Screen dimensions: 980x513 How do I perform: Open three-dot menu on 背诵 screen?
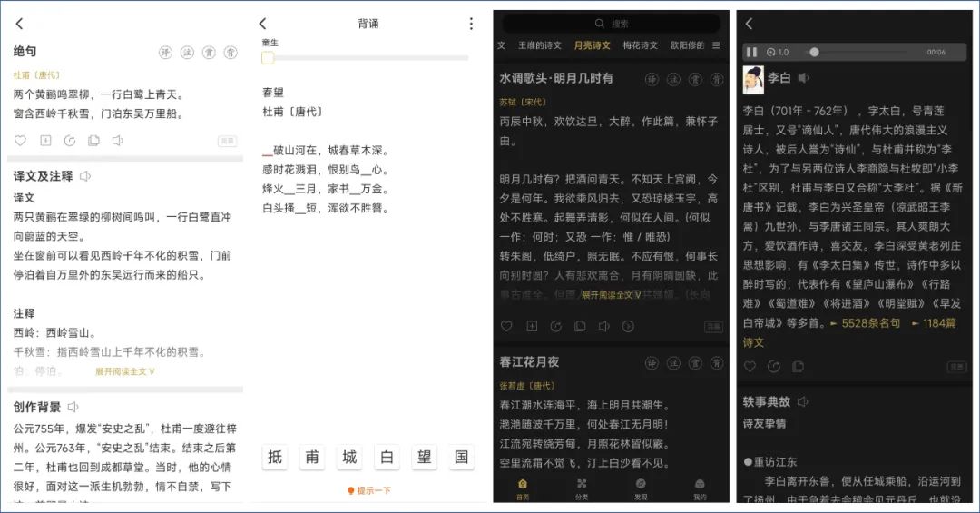(471, 24)
